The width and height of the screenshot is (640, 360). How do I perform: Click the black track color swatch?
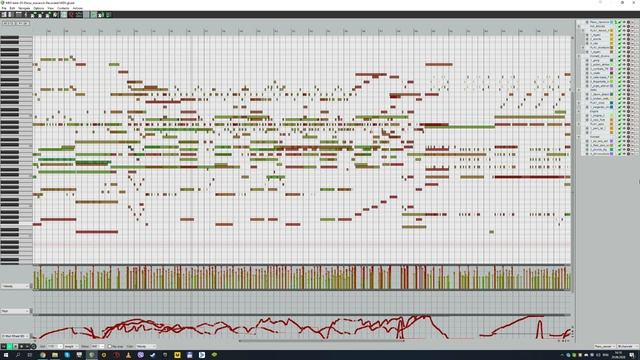[611, 73]
